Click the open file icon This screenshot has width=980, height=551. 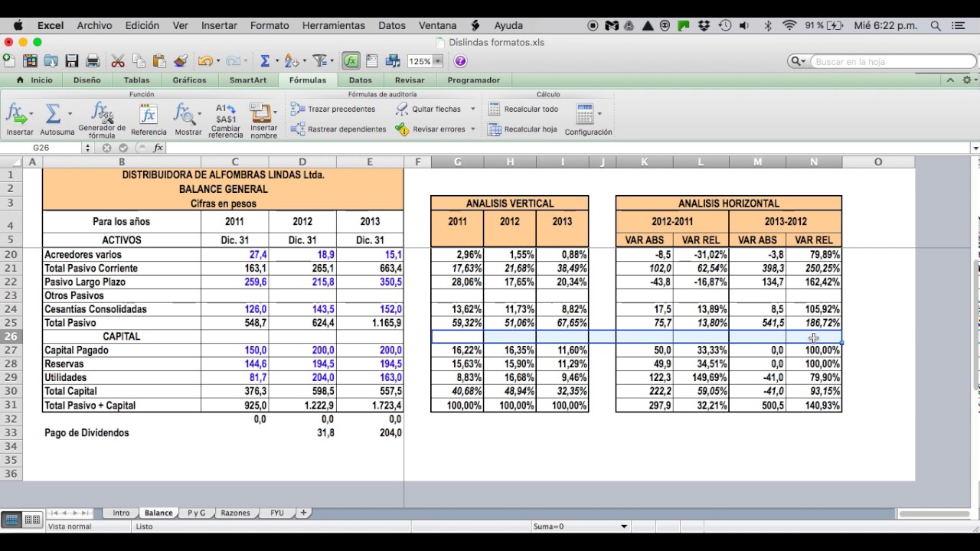[x=51, y=60]
